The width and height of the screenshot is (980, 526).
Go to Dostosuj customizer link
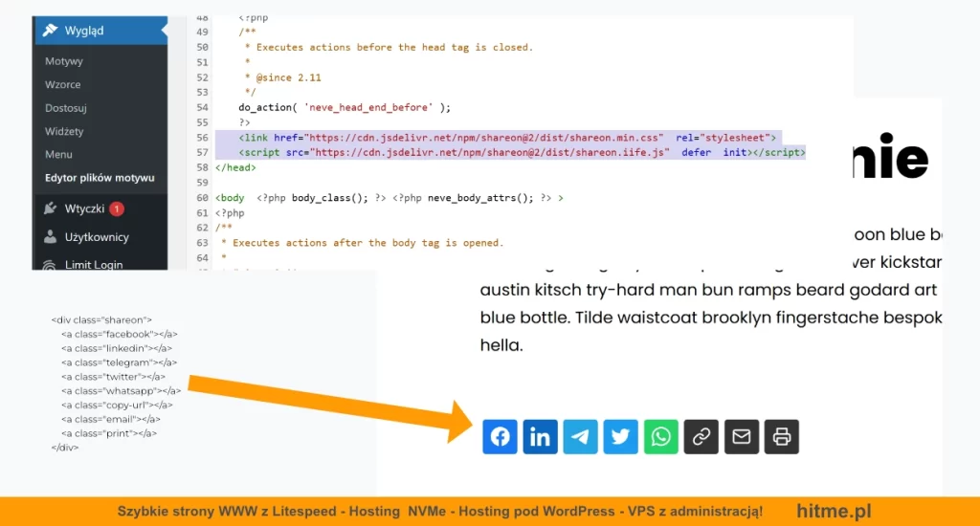click(x=66, y=108)
